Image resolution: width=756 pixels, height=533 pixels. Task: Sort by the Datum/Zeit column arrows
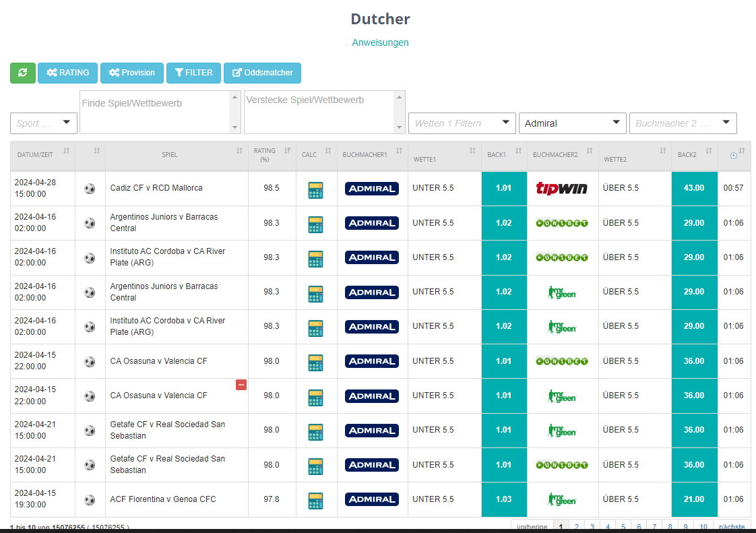pos(67,151)
